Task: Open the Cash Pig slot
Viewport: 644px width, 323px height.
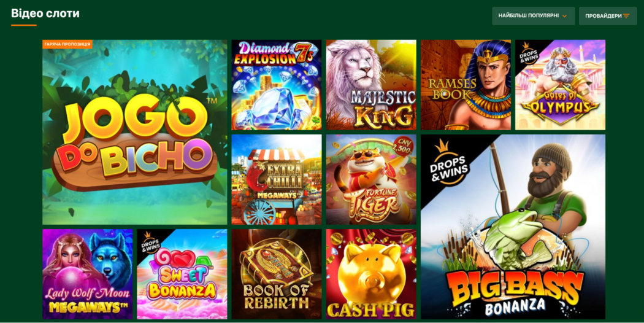Action: (x=371, y=274)
